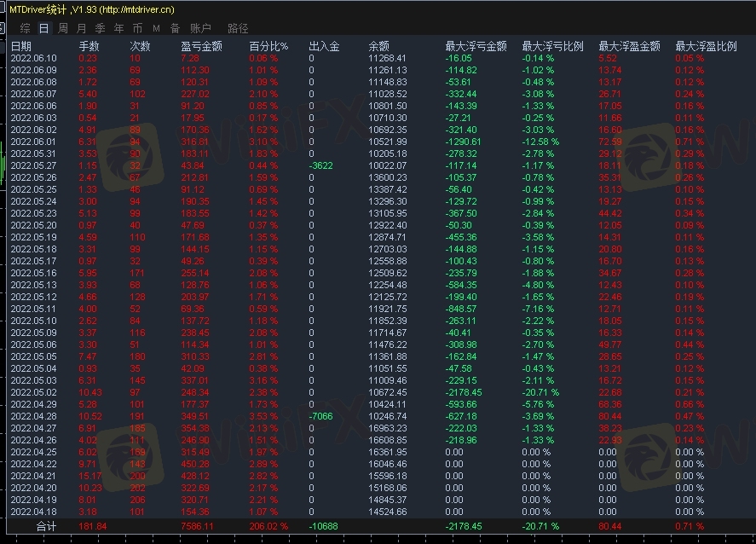Click the 最大浮盈比例 column header
Screen dimensions: 756x544
pyautogui.click(x=706, y=46)
